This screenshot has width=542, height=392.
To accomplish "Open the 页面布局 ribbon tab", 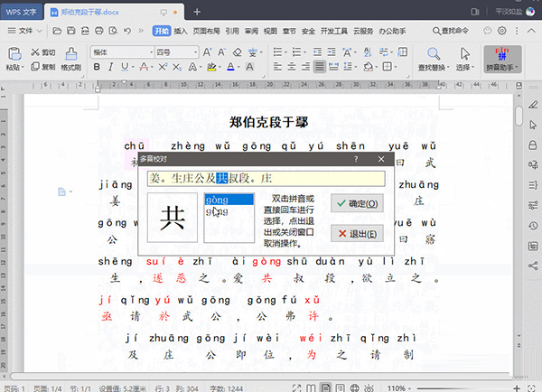I will pos(207,30).
